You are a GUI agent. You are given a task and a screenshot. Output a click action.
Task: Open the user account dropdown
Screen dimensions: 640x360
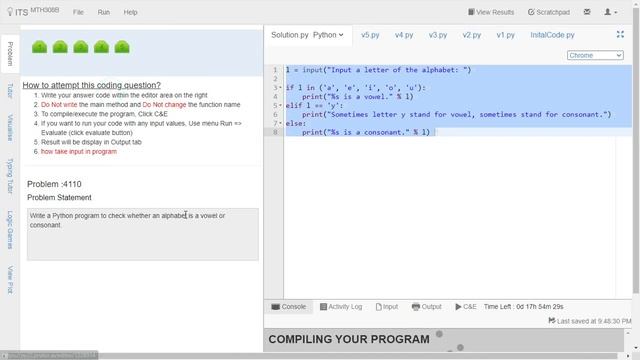pos(611,12)
